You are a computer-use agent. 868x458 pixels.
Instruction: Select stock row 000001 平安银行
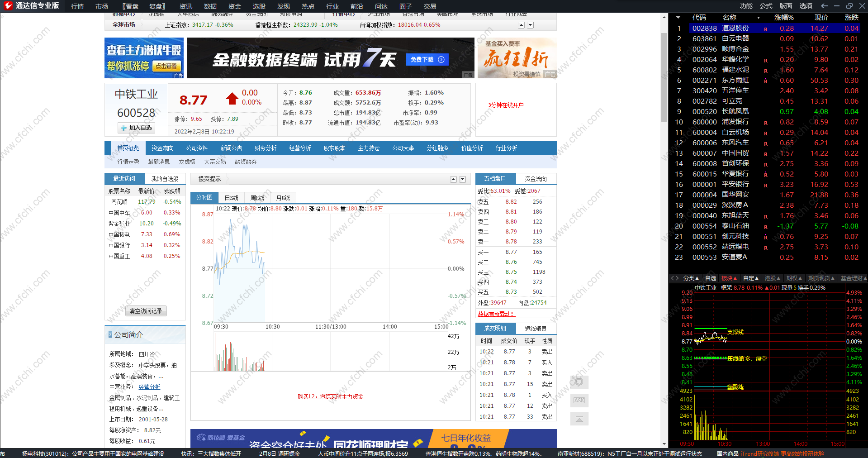tap(767, 185)
